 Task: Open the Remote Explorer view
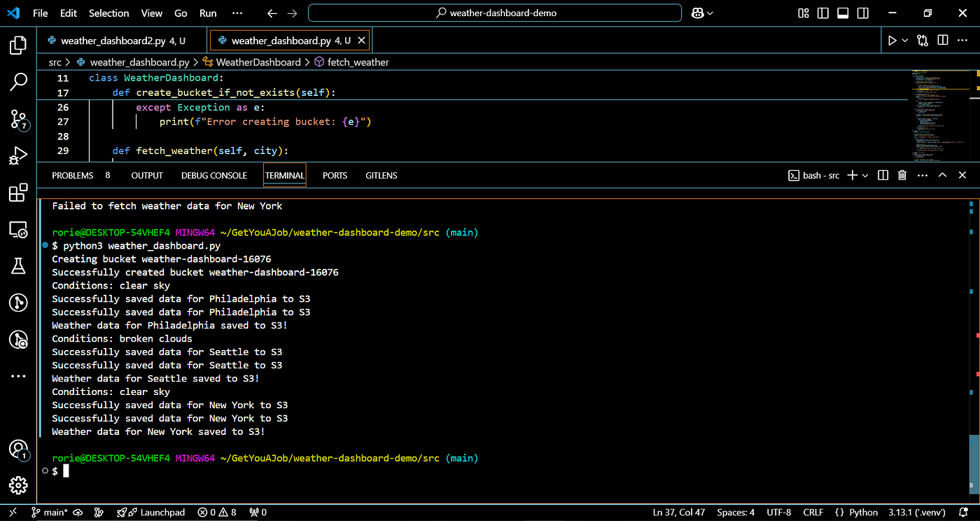click(17, 229)
